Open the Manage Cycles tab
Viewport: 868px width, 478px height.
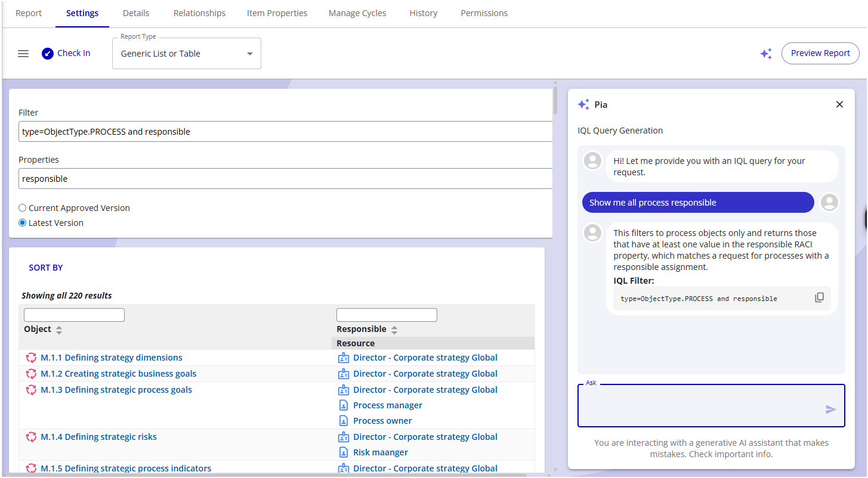pyautogui.click(x=357, y=13)
